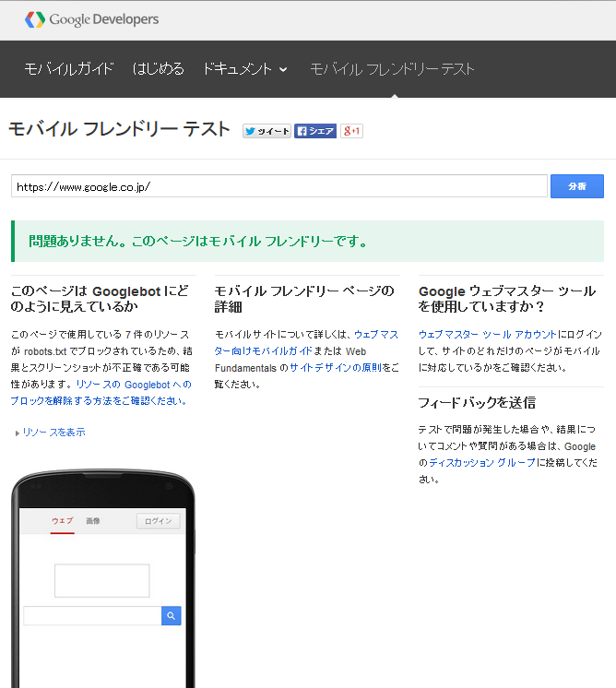Image resolution: width=616 pixels, height=688 pixels.
Task: Click the Facebook シェア button
Action: point(315,131)
